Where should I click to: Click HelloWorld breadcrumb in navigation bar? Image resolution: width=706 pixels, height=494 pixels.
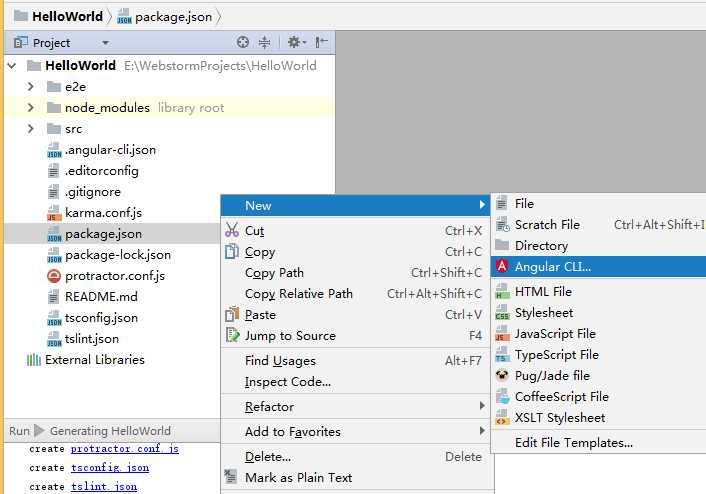[67, 17]
